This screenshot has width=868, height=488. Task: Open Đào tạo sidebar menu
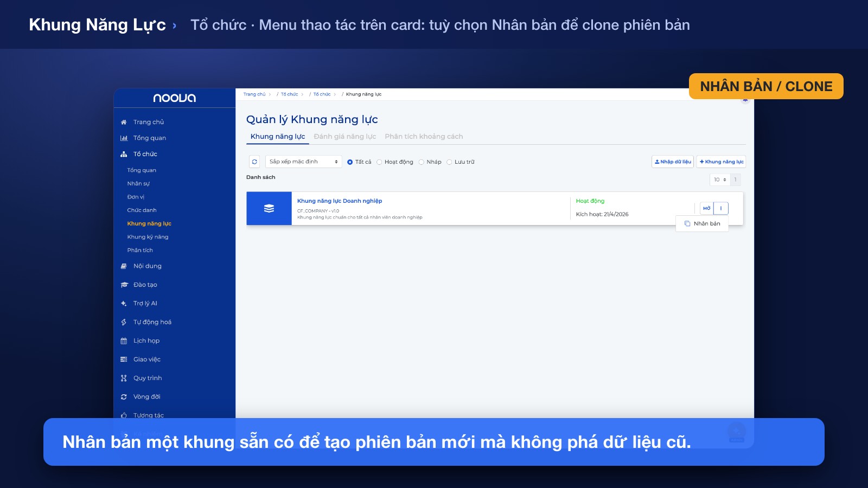point(145,285)
